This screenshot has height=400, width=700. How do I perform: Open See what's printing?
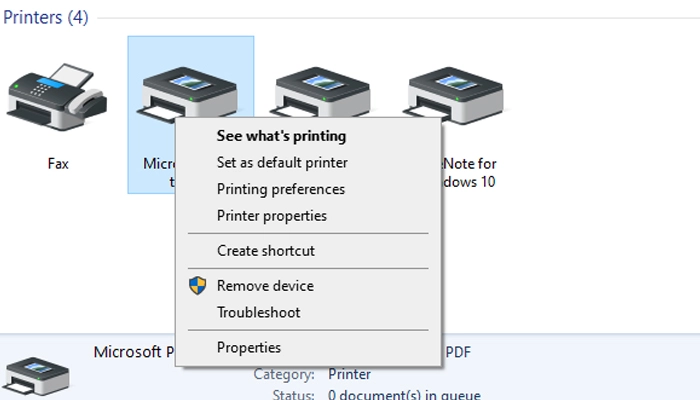click(281, 136)
